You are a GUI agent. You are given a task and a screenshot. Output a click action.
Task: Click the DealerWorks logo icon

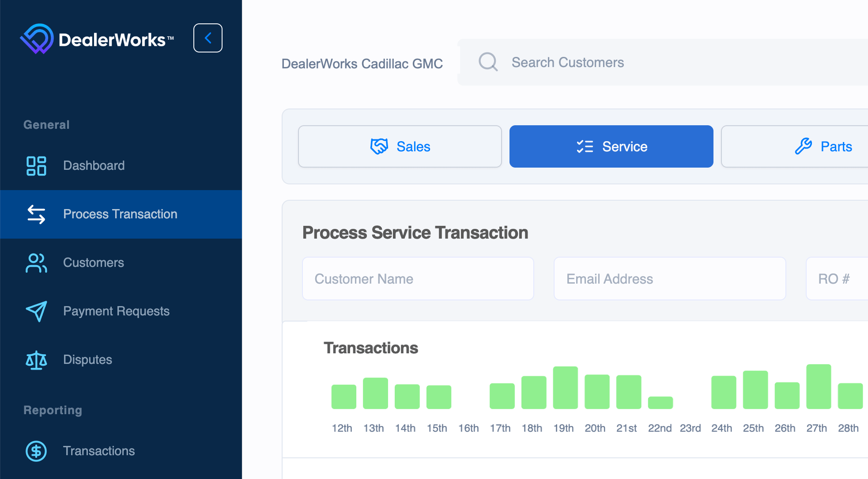click(37, 39)
